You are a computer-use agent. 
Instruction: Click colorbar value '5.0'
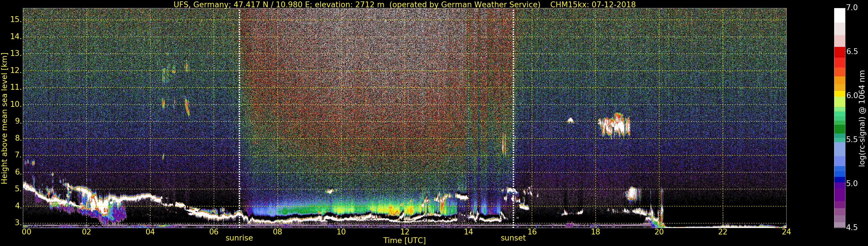click(852, 183)
